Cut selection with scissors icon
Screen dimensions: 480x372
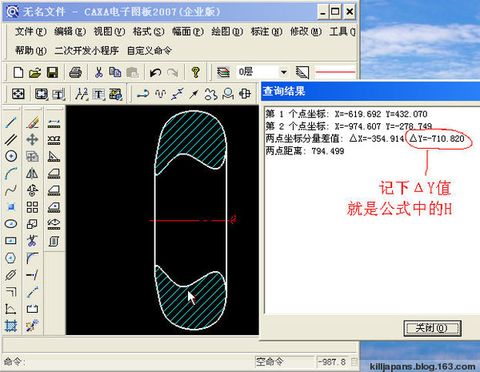click(99, 72)
